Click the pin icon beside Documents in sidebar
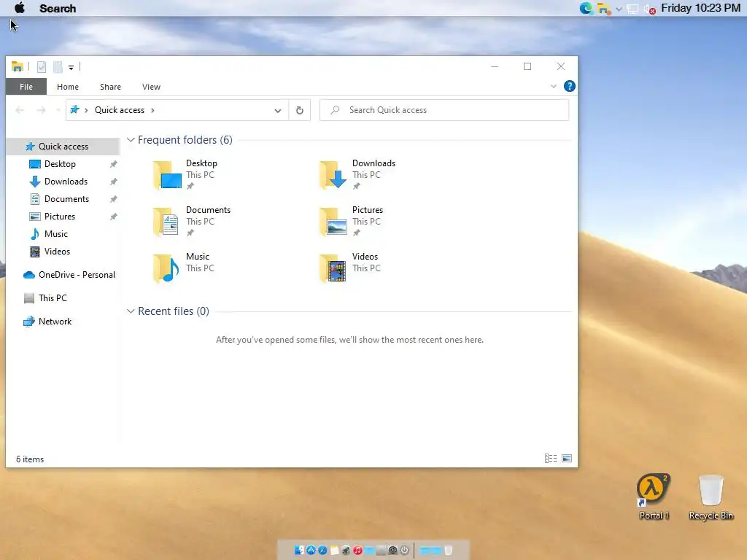Screen dimensions: 747x560 point(113,199)
